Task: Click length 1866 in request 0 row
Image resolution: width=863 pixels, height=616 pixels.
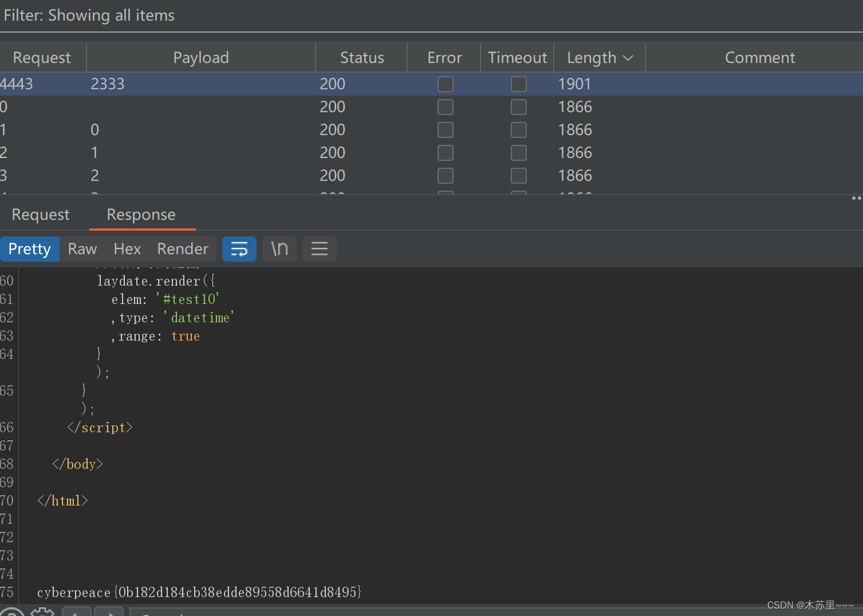Action: point(575,107)
